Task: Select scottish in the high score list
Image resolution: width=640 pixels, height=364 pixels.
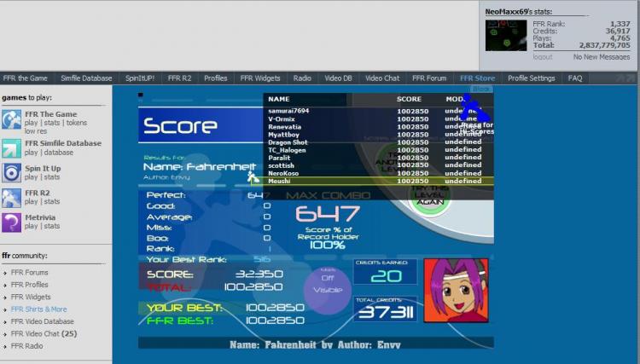Action: pyautogui.click(x=281, y=165)
